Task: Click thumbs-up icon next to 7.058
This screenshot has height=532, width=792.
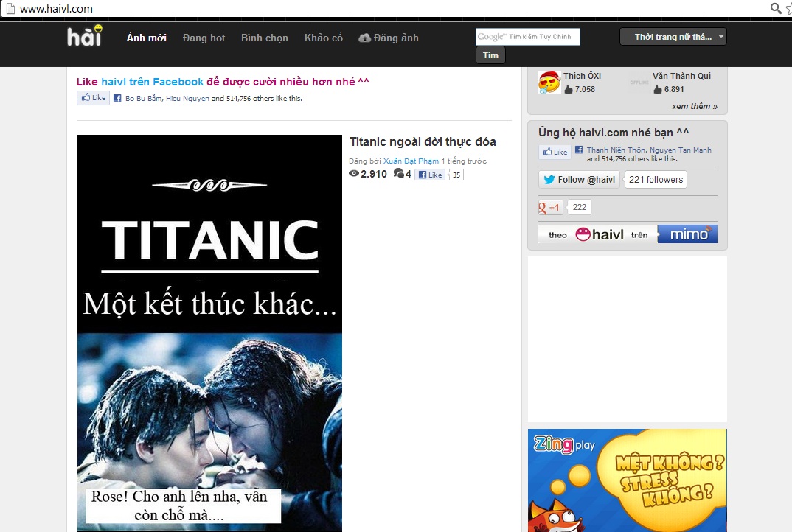Action: [x=569, y=89]
